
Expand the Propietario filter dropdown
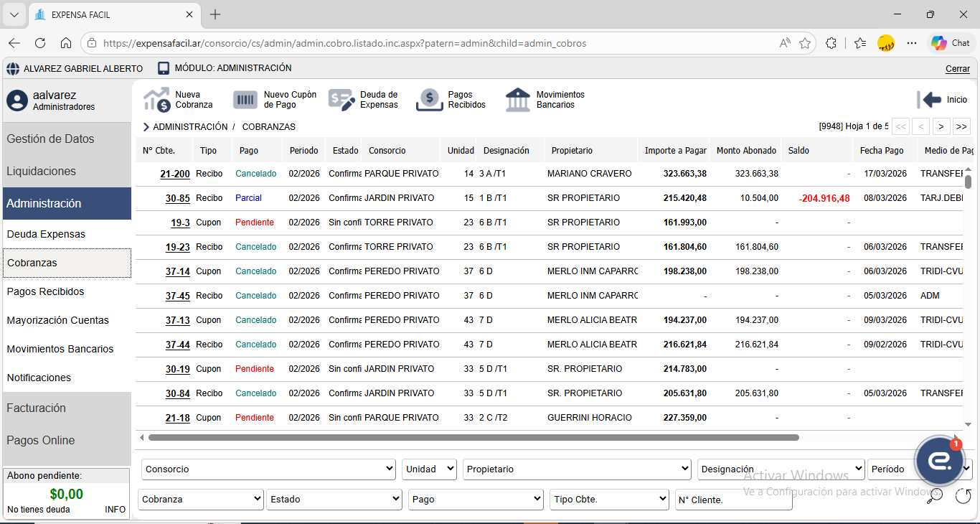pyautogui.click(x=577, y=469)
